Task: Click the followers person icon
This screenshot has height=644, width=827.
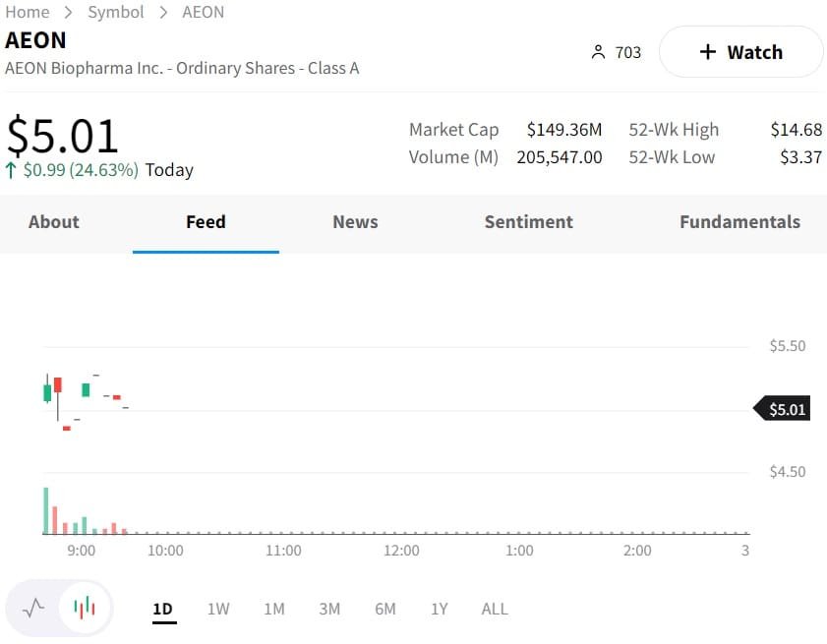Action: [x=598, y=52]
